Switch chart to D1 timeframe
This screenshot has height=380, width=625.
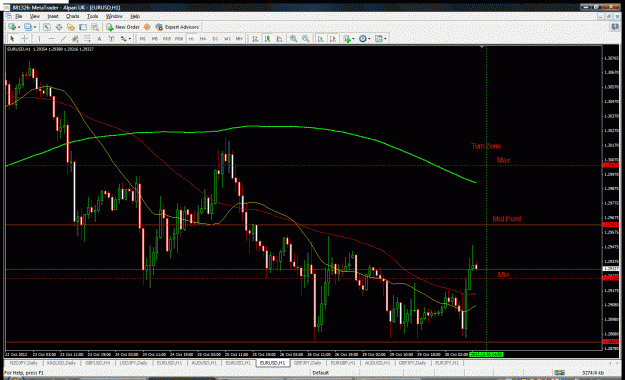(x=215, y=39)
